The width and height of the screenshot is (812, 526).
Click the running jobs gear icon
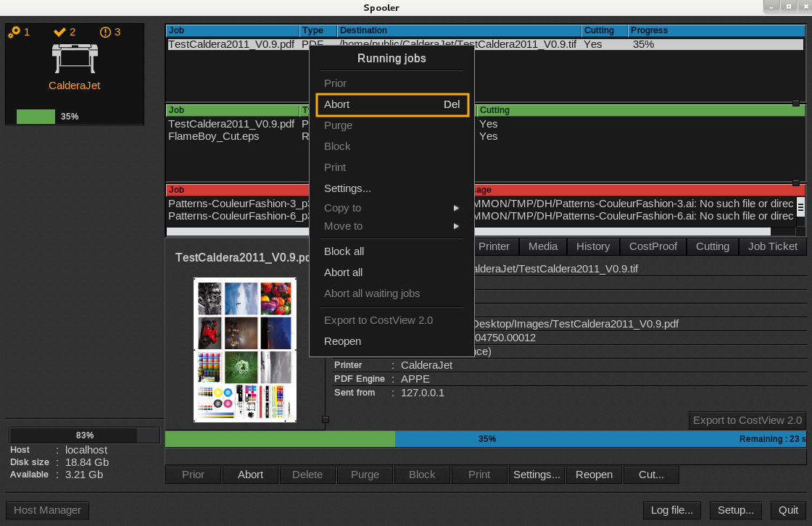[x=14, y=32]
